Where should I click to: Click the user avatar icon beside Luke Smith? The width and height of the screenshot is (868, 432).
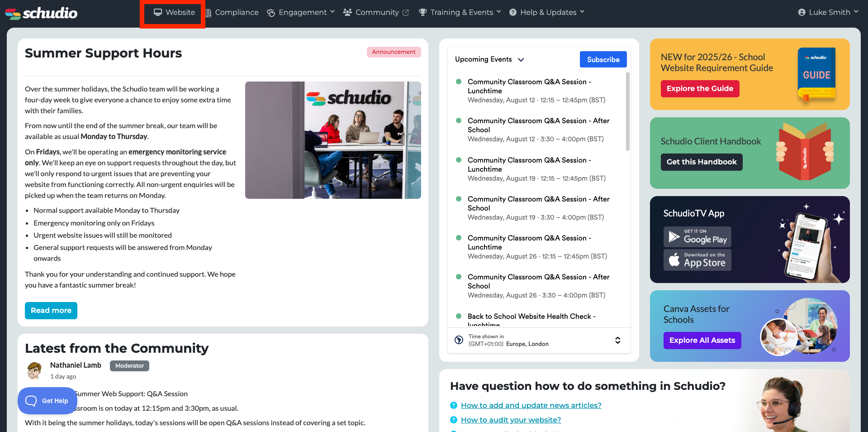802,12
